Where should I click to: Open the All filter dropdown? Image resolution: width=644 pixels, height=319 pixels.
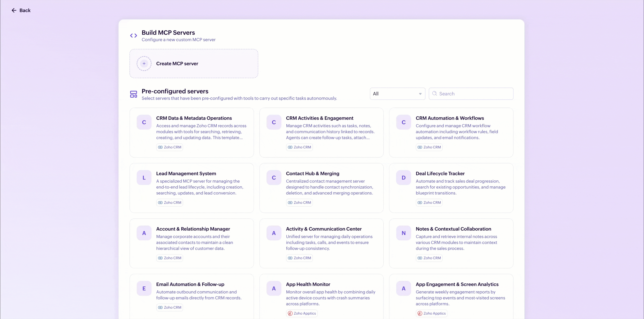click(x=398, y=94)
